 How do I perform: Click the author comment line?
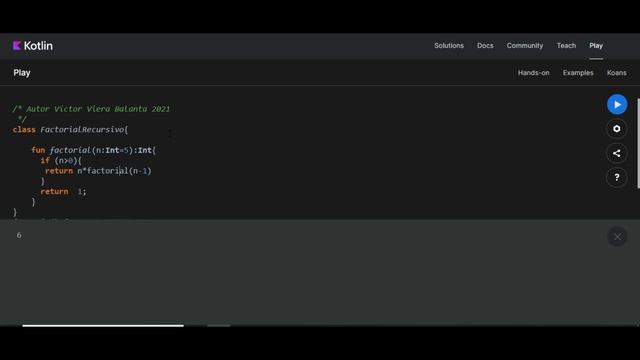pyautogui.click(x=91, y=109)
